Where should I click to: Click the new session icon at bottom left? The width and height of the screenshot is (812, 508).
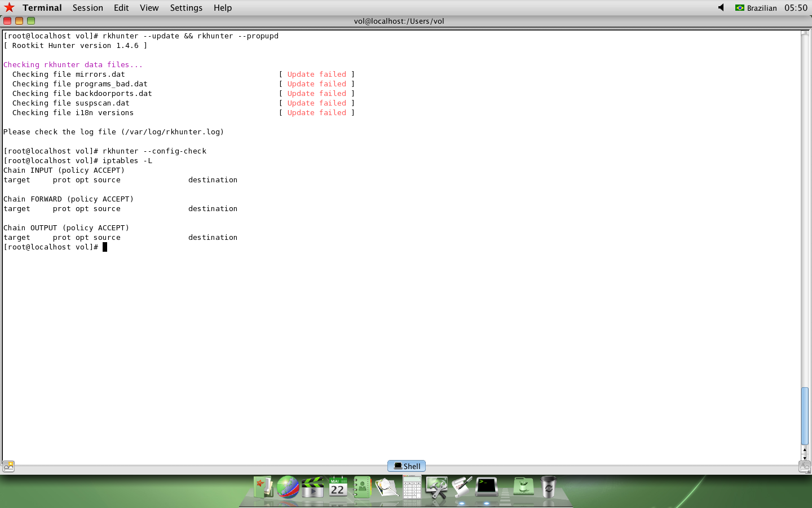pyautogui.click(x=8, y=466)
